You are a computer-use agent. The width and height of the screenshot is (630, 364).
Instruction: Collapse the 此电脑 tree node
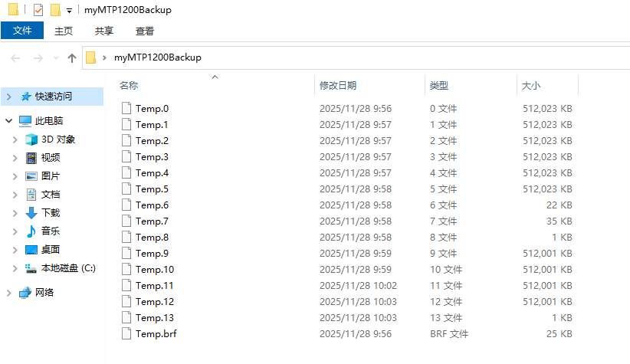tap(9, 121)
